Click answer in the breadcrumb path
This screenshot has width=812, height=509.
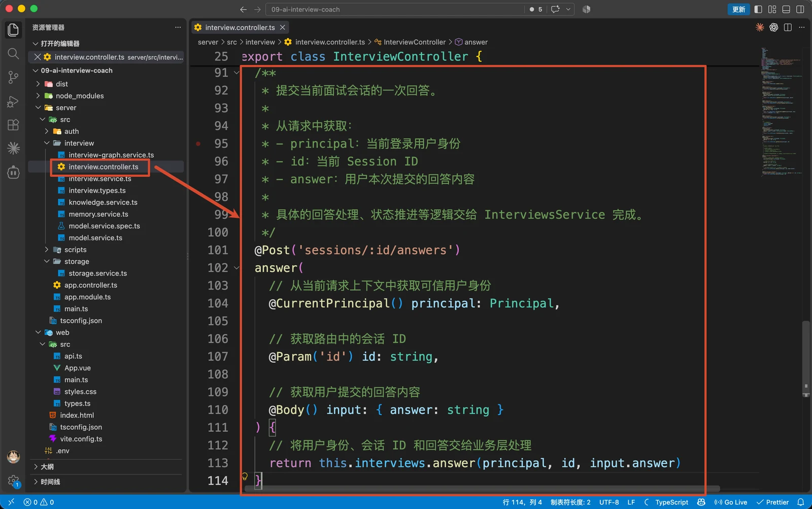[x=476, y=42]
